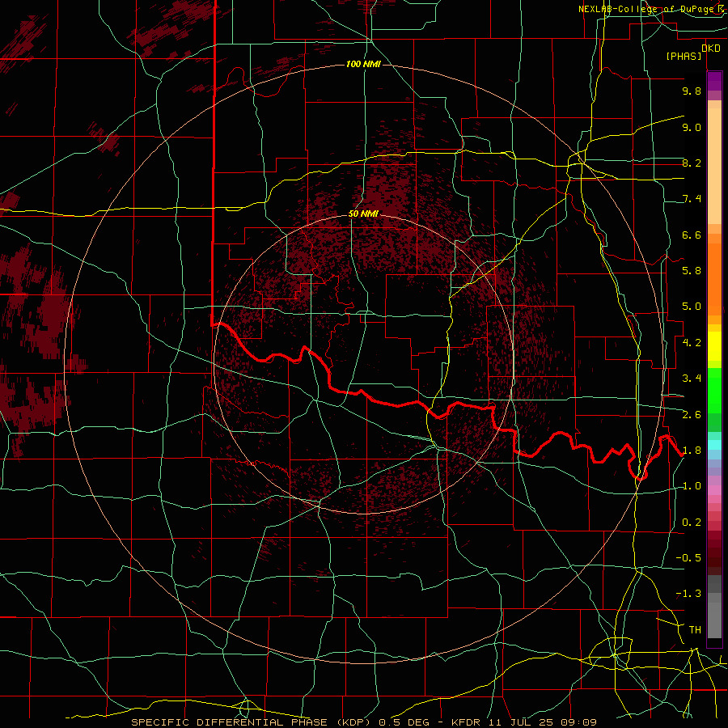Click the 8.2 legend value
The width and height of the screenshot is (728, 728).
coord(692,163)
